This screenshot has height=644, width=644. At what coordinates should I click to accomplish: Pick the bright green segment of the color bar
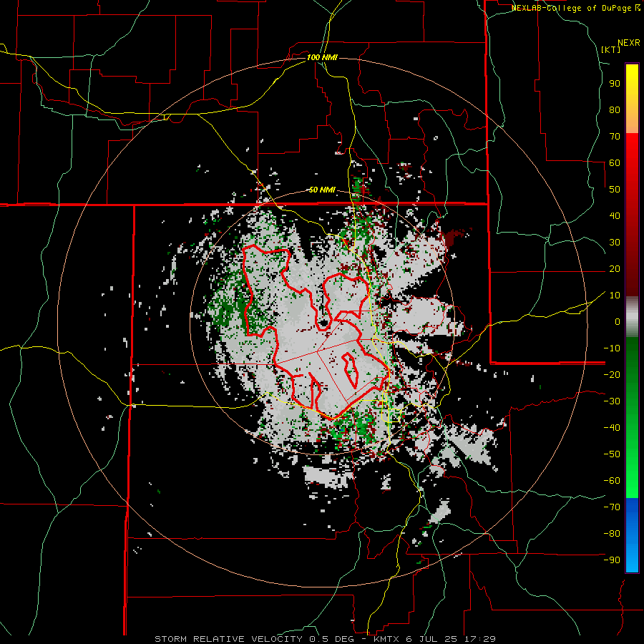pos(632,472)
